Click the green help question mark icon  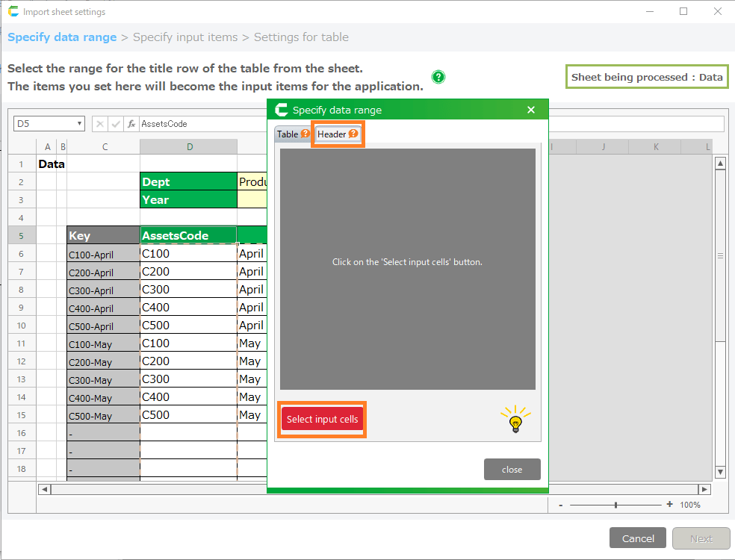tap(438, 77)
